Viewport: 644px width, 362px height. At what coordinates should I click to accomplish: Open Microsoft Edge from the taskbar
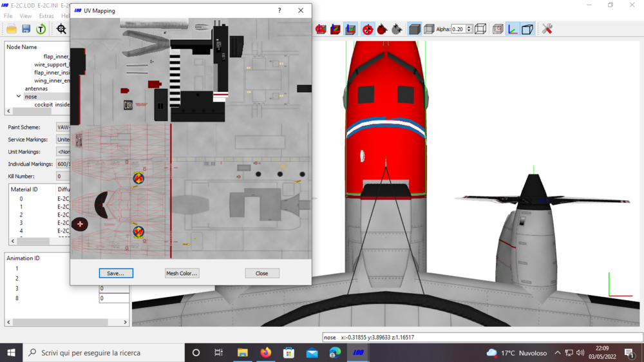(x=335, y=353)
